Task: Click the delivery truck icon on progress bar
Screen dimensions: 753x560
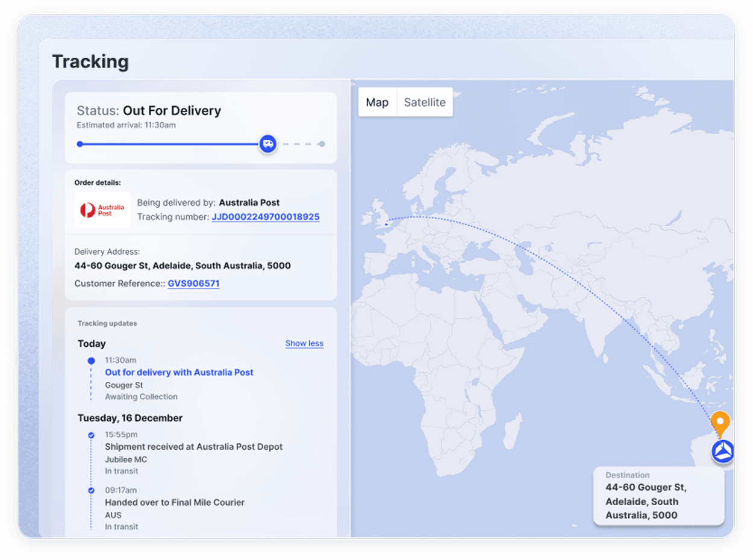Action: click(268, 144)
